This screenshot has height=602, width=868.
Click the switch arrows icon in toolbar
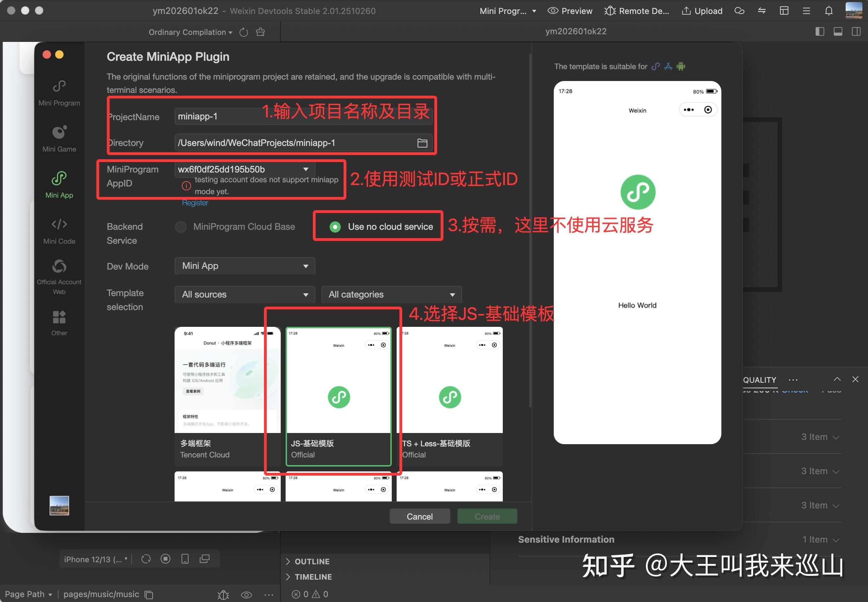762,11
